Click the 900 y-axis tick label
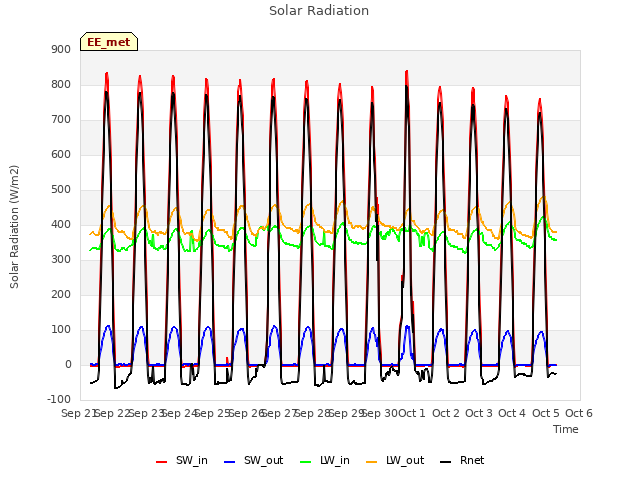Viewport: 640px width, 480px height. coord(61,49)
